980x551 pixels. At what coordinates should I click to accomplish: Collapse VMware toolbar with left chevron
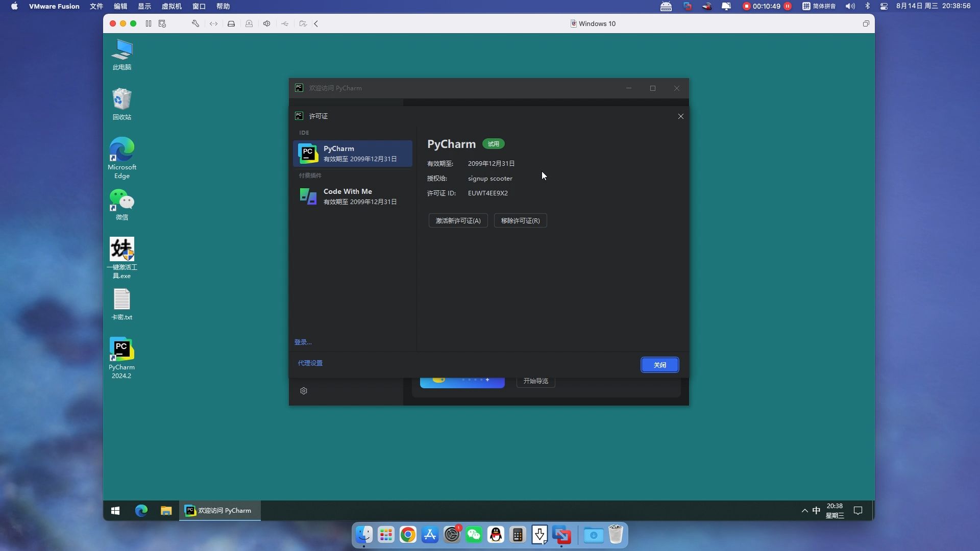pyautogui.click(x=316, y=23)
